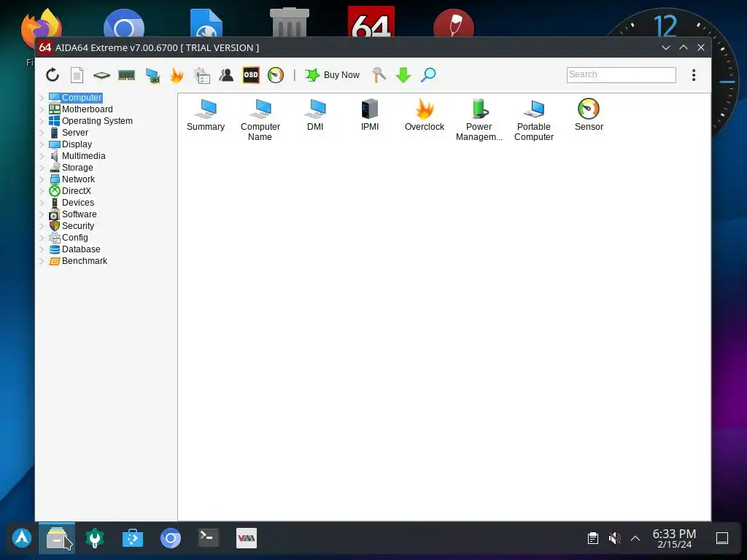Screen dimensions: 747x560
Task: Open the terminal from the taskbar
Action: (x=208, y=538)
